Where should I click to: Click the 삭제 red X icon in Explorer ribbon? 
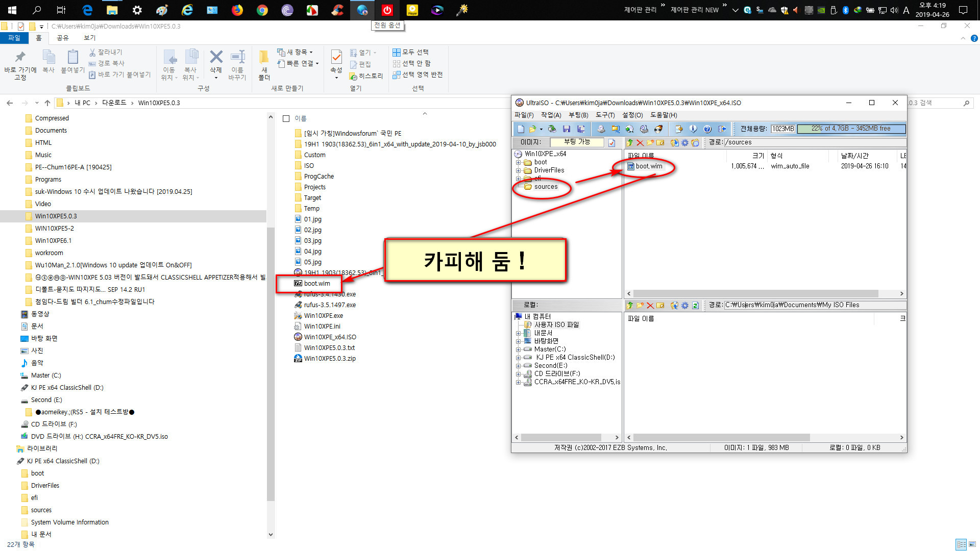coord(216,57)
